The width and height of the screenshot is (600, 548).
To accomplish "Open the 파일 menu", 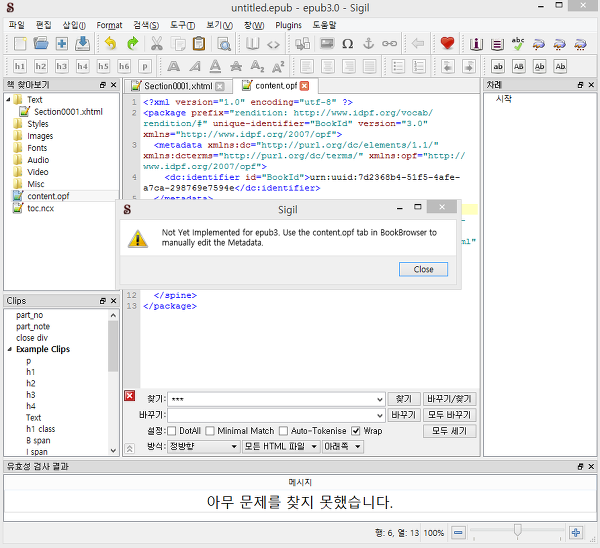I will [x=16, y=25].
